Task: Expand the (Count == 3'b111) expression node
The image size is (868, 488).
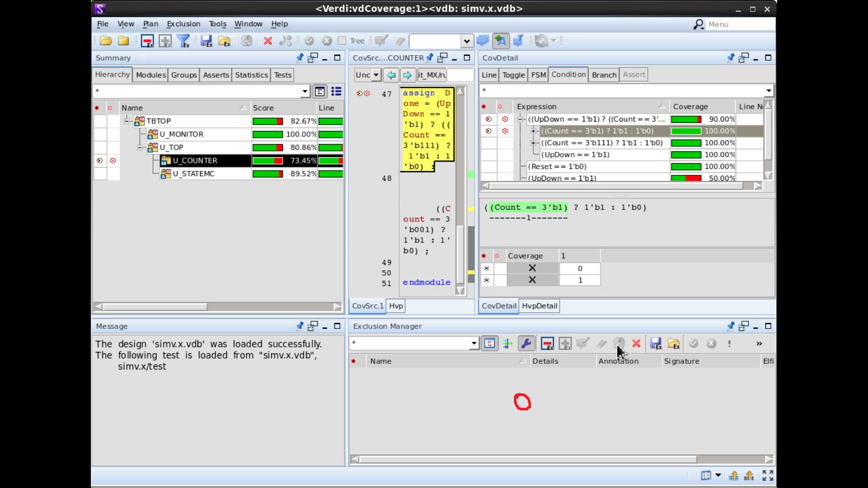Action: (533, 143)
